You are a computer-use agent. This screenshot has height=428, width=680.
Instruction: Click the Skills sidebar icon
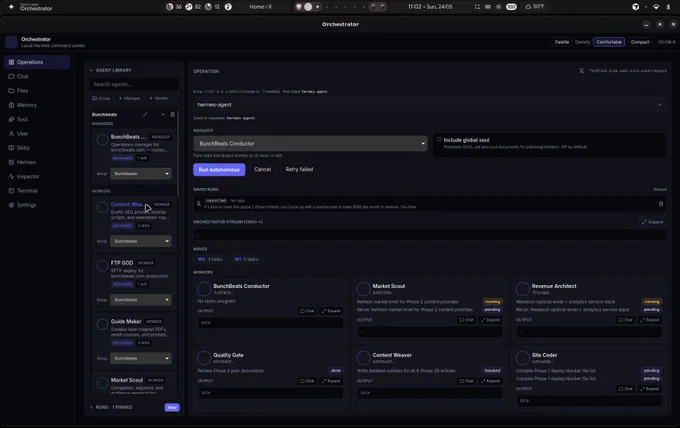point(11,148)
